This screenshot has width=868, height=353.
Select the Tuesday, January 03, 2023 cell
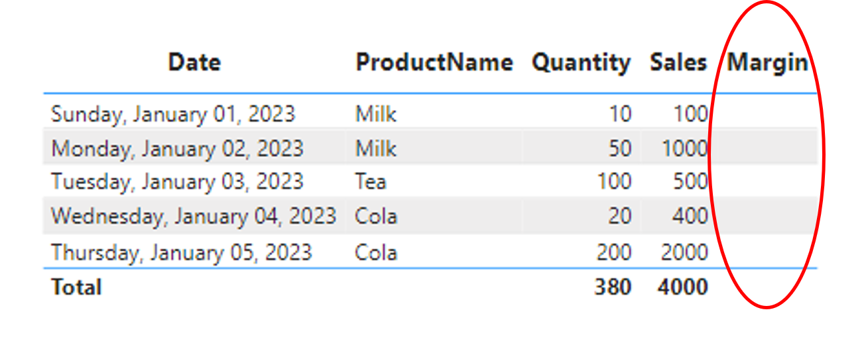tap(177, 181)
